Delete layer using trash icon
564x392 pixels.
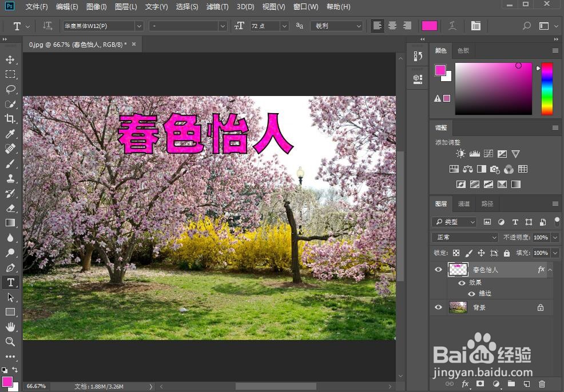click(542, 384)
